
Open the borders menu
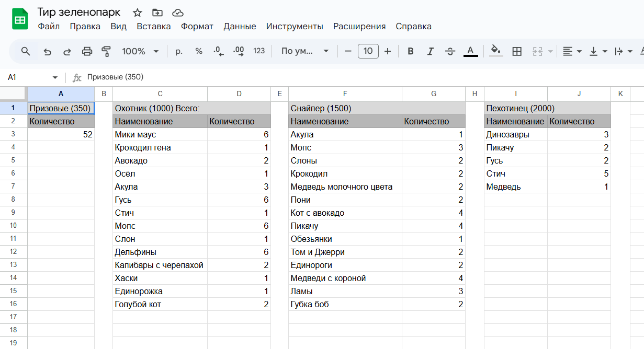pos(517,51)
